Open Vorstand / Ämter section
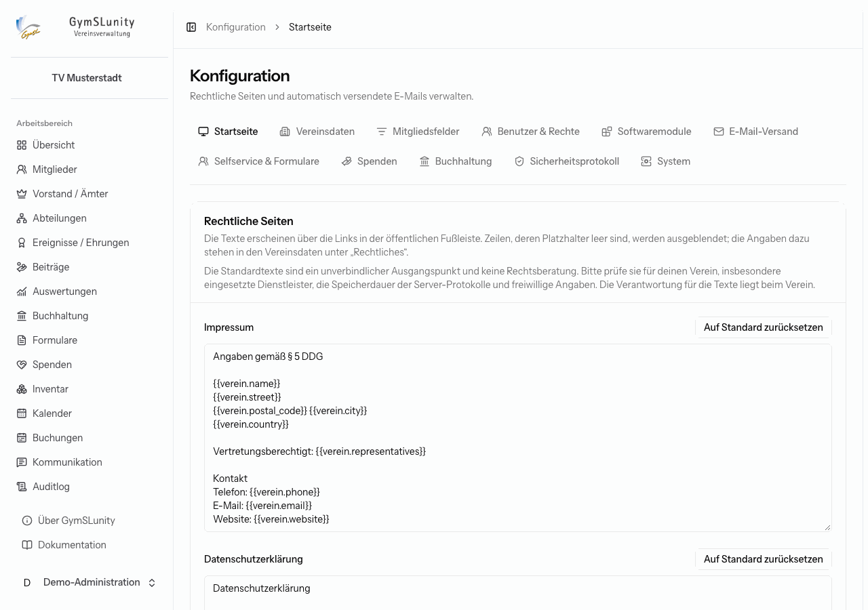This screenshot has width=868, height=610. [x=90, y=194]
